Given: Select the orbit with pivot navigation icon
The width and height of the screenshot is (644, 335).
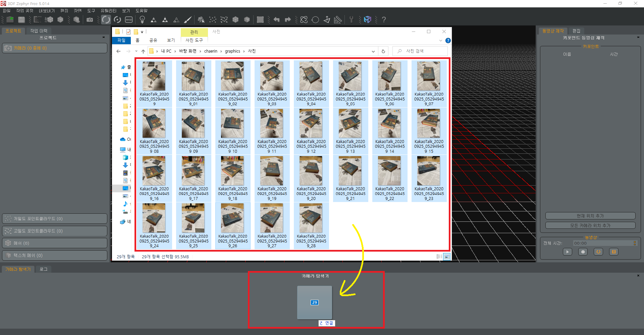Looking at the screenshot, I should (117, 20).
